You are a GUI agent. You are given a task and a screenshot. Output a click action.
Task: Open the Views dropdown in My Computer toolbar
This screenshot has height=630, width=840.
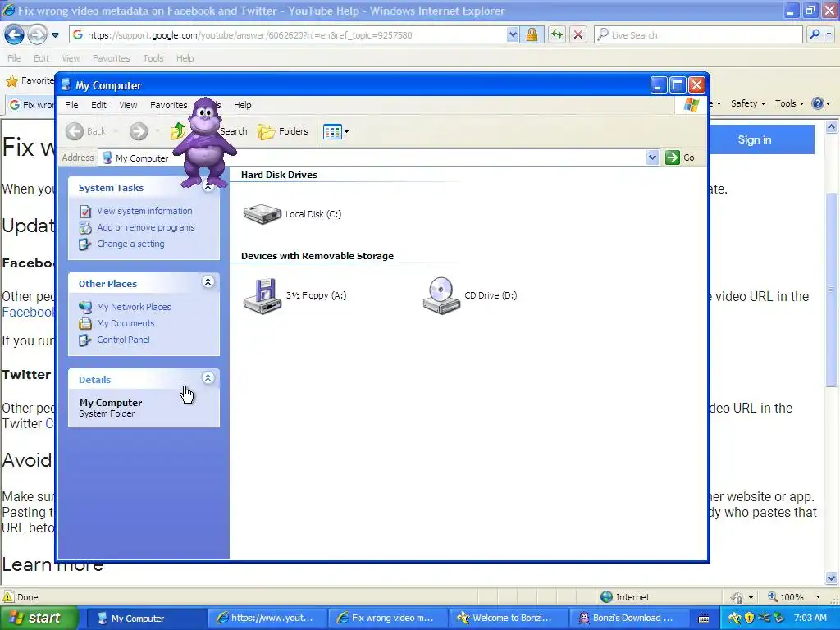tap(336, 131)
